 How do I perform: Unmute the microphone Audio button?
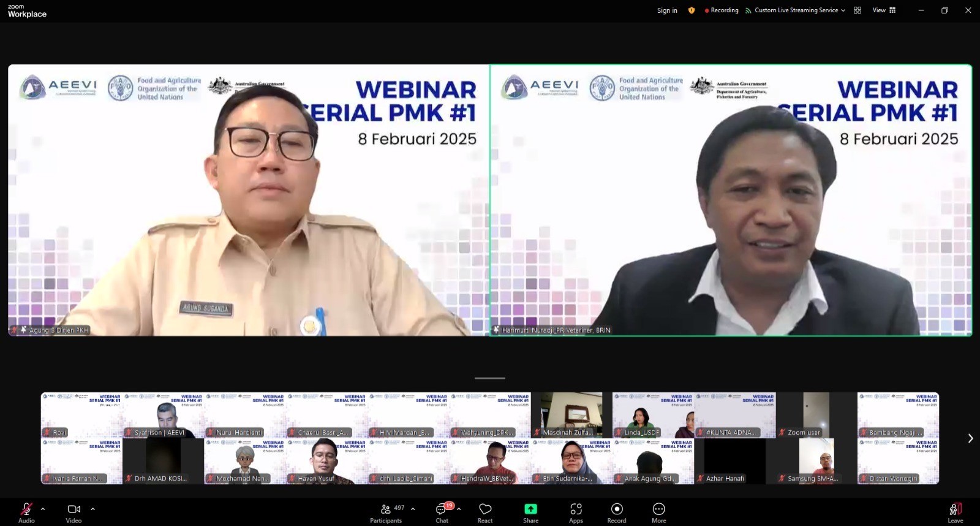[26, 509]
